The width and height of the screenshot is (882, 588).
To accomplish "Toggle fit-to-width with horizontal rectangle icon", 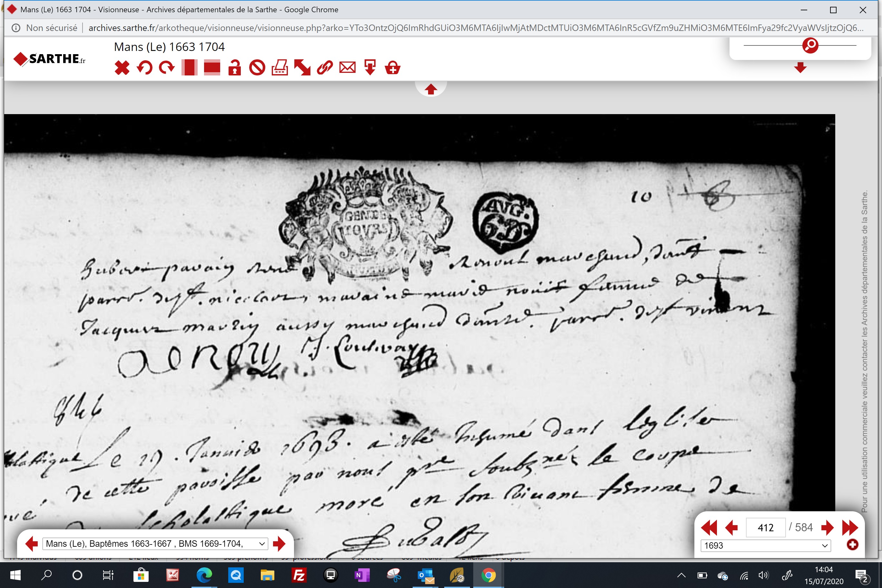I will [x=212, y=68].
